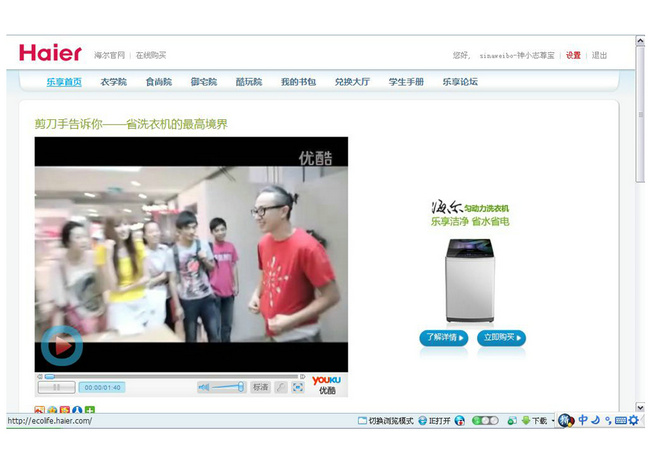Go to 乐享首页 tab

tap(64, 82)
